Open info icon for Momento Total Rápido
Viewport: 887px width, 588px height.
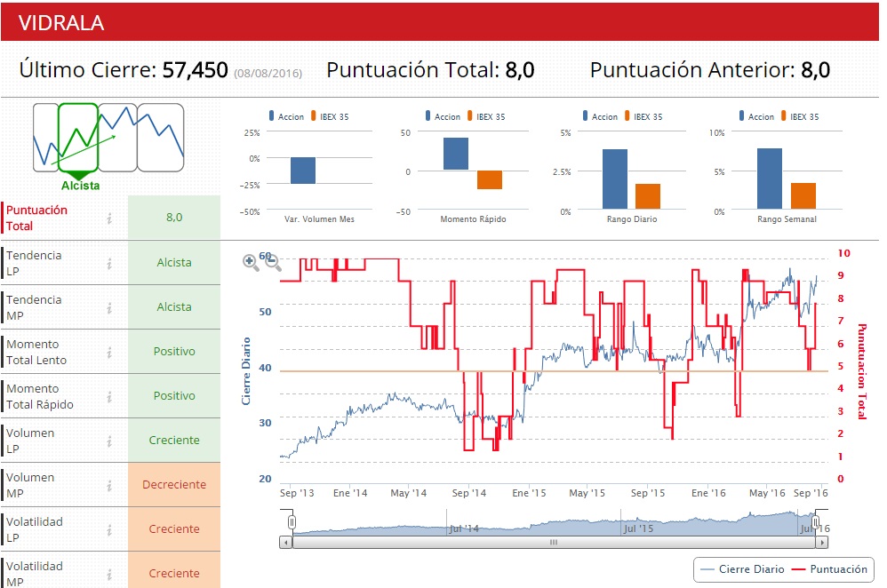click(109, 396)
